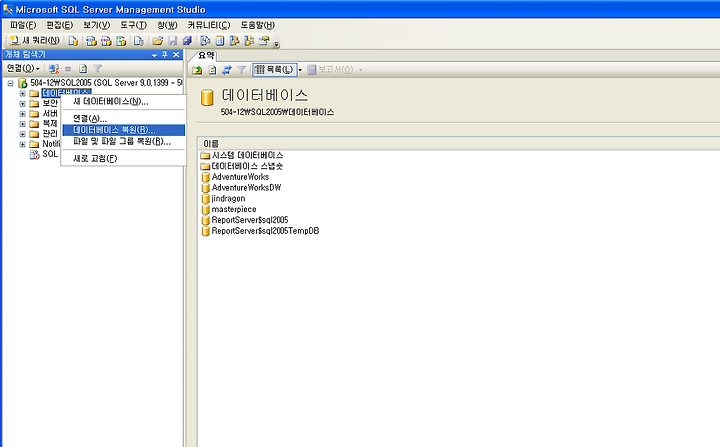Viewport: 720px width, 447px height.
Task: Select the AdventureWorks database in list
Action: click(x=235, y=177)
